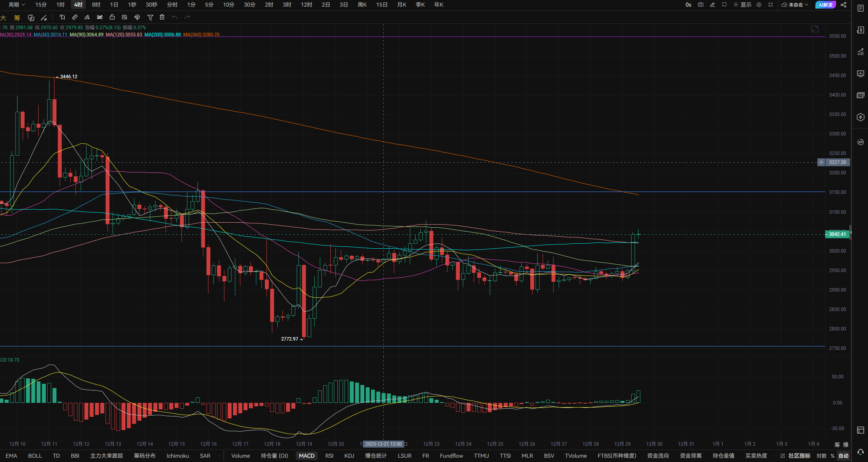Viewport: 868px width, 462px height.
Task: Click the share icon at top right
Action: 843,5
